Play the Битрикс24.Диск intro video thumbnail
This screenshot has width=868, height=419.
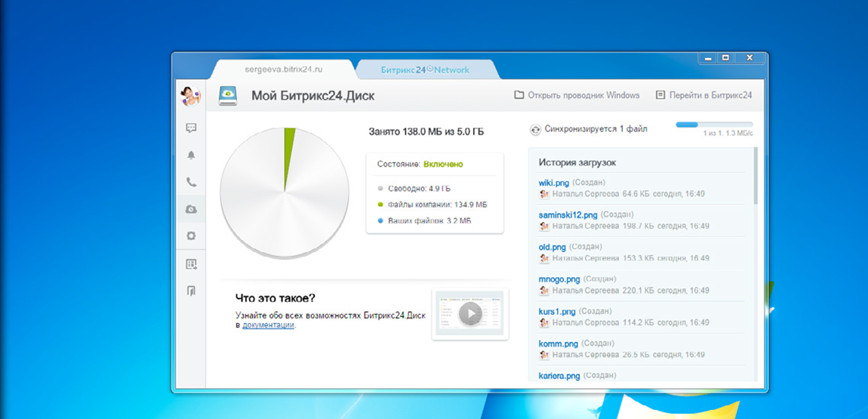(x=470, y=314)
